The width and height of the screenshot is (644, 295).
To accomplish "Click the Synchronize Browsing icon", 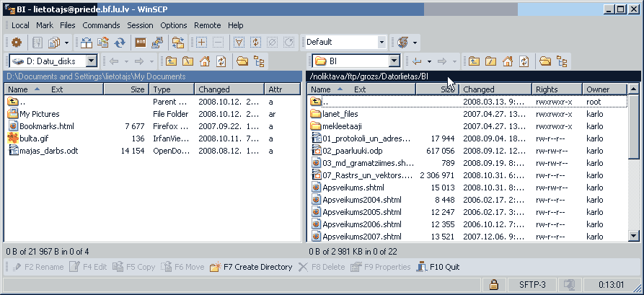I will tap(178, 42).
